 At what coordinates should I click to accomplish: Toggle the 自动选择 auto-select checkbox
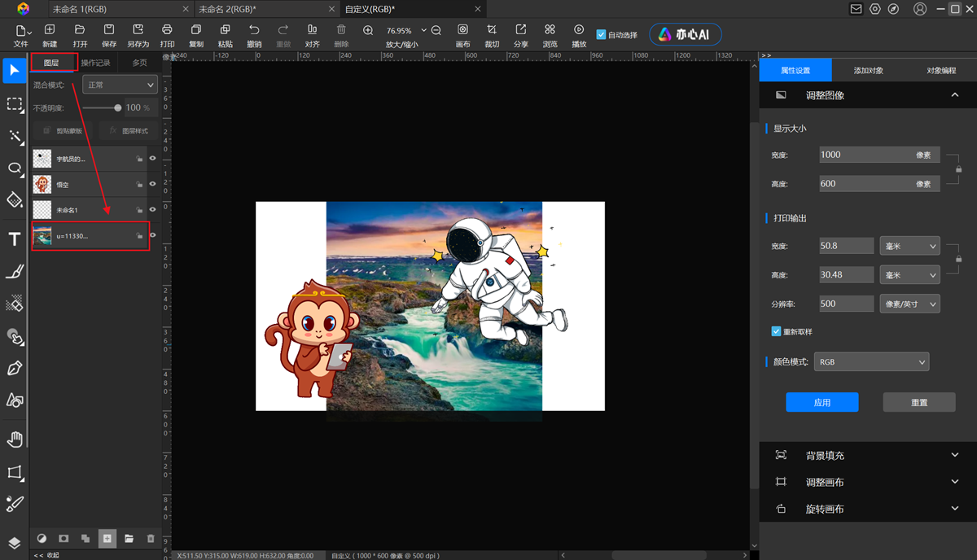coord(602,35)
